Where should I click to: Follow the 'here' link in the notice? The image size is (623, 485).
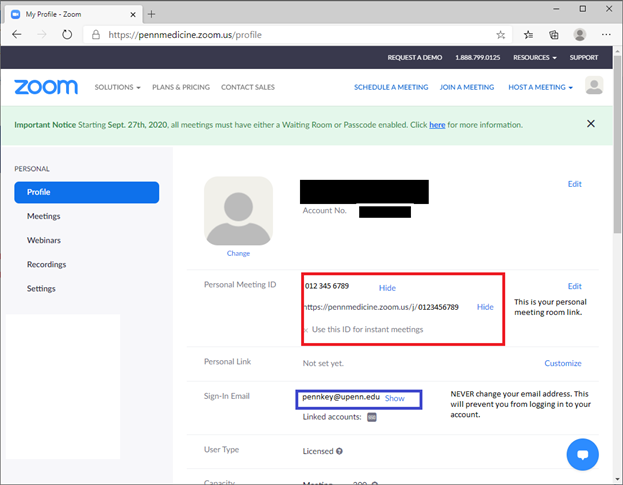(x=437, y=125)
